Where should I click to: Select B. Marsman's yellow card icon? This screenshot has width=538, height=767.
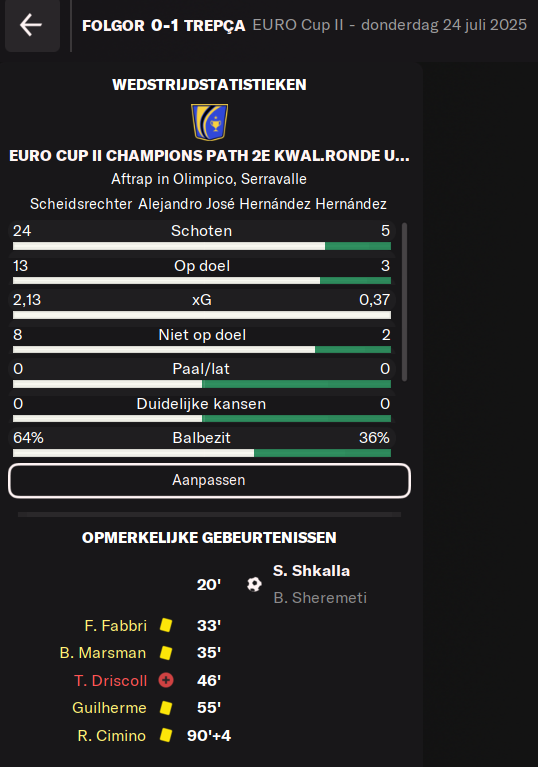coord(166,653)
